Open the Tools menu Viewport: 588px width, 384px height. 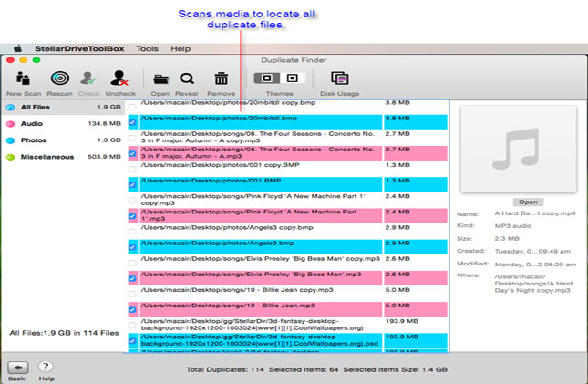[147, 48]
